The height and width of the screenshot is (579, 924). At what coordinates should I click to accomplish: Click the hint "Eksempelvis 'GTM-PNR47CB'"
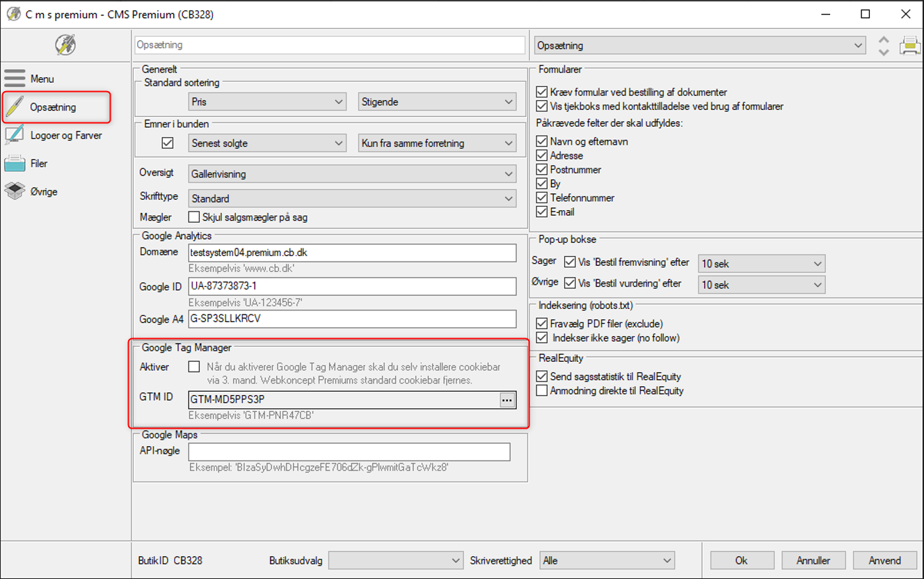[x=251, y=415]
